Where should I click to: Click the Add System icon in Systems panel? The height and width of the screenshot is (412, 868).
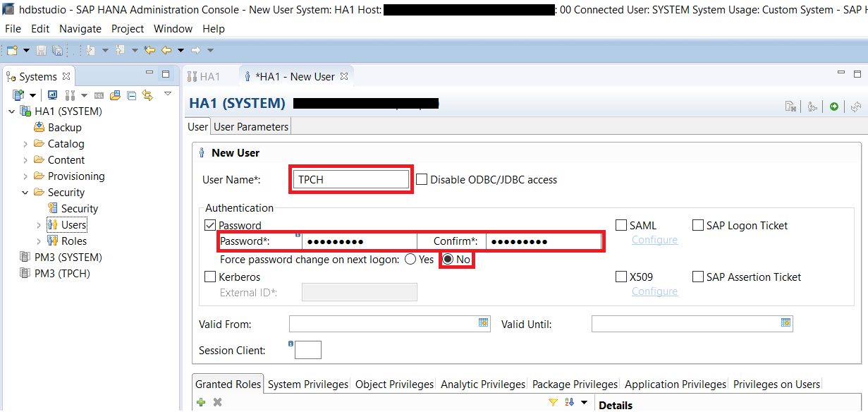click(x=18, y=95)
